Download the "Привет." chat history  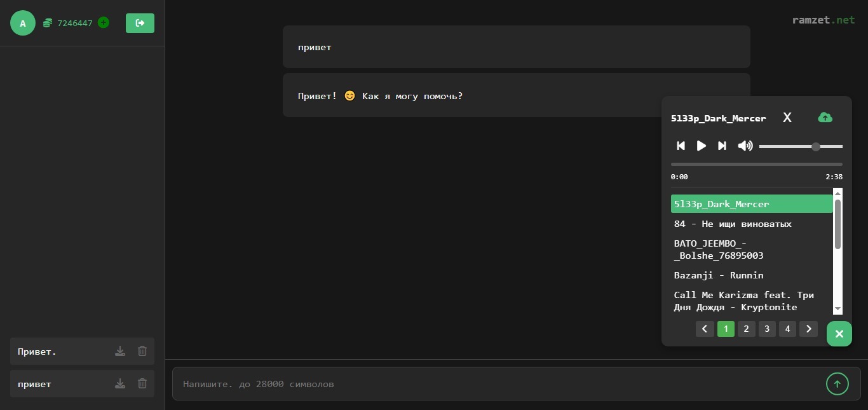[x=120, y=351]
